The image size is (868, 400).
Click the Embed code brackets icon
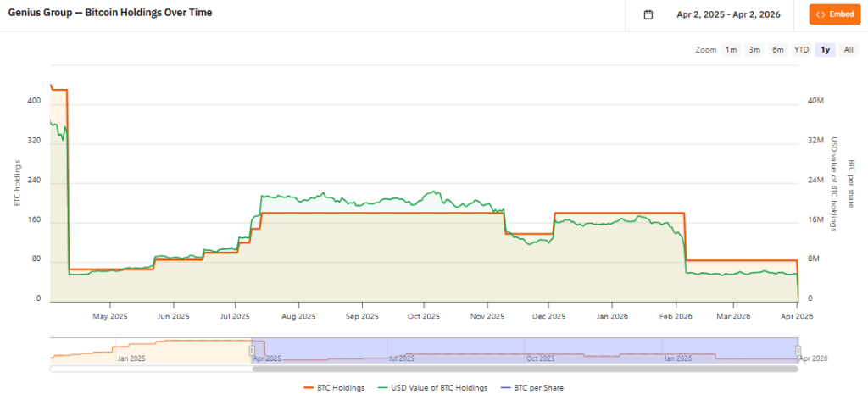pyautogui.click(x=821, y=14)
